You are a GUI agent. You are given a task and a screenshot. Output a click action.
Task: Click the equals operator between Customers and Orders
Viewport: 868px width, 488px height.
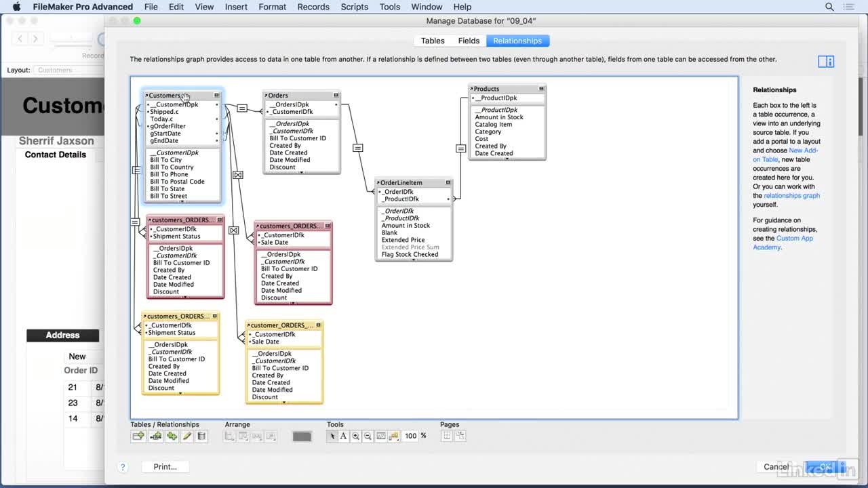pyautogui.click(x=241, y=108)
